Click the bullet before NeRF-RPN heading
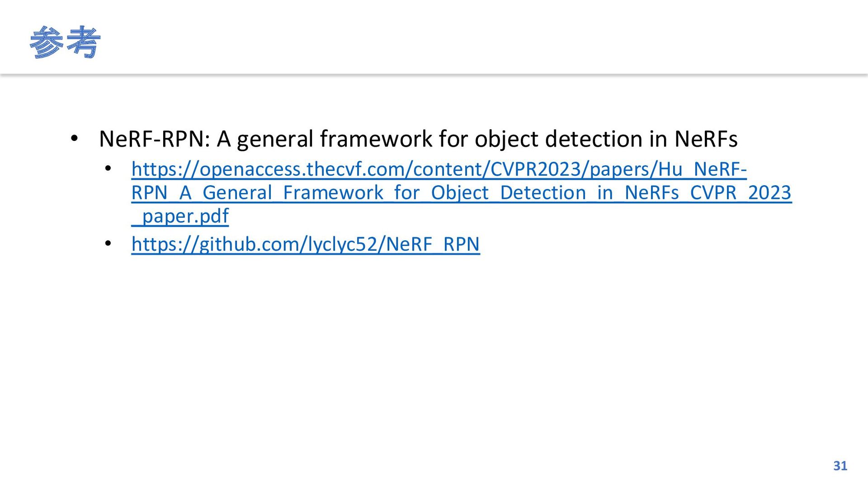The height and width of the screenshot is (488, 868). 75,139
